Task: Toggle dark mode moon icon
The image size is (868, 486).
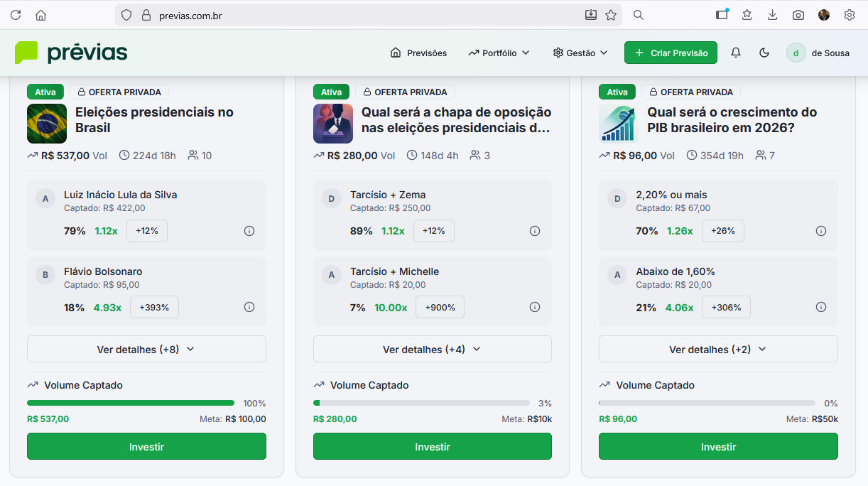Action: [764, 53]
